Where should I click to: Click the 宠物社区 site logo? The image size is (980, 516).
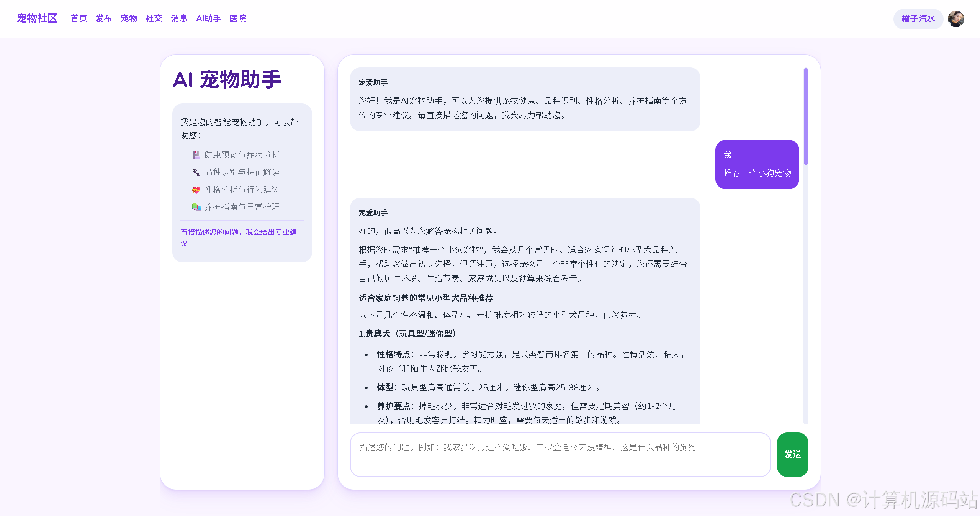(37, 18)
